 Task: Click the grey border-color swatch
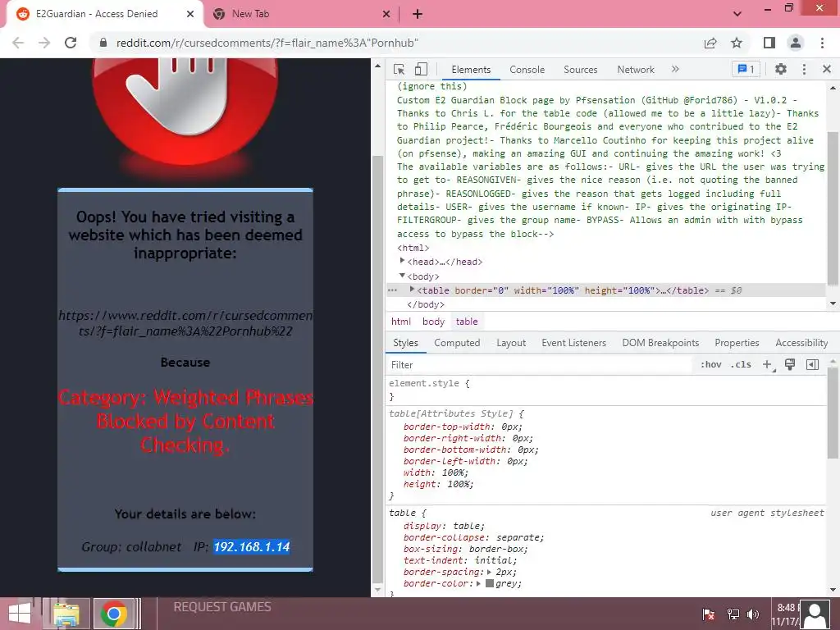tap(489, 583)
